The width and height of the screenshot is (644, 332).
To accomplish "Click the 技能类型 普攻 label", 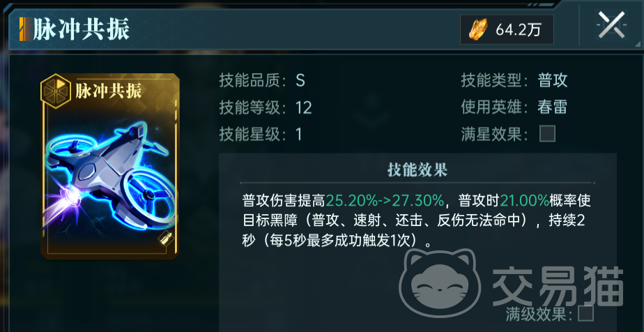I will point(514,80).
